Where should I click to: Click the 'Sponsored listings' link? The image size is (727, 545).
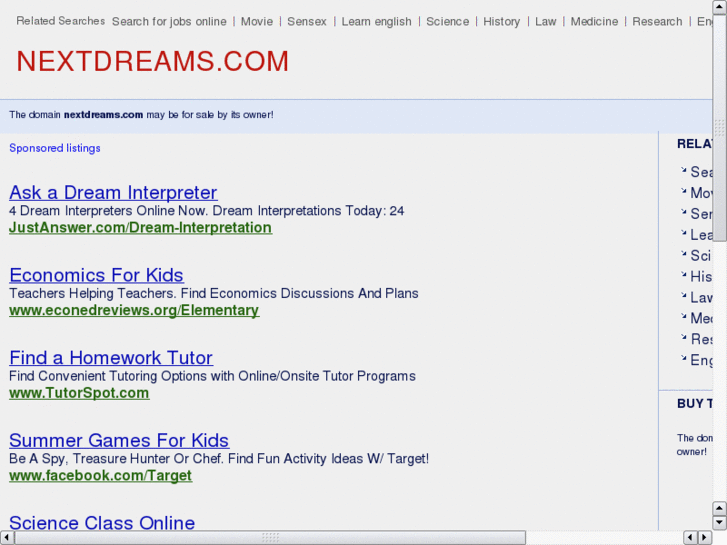click(x=55, y=148)
